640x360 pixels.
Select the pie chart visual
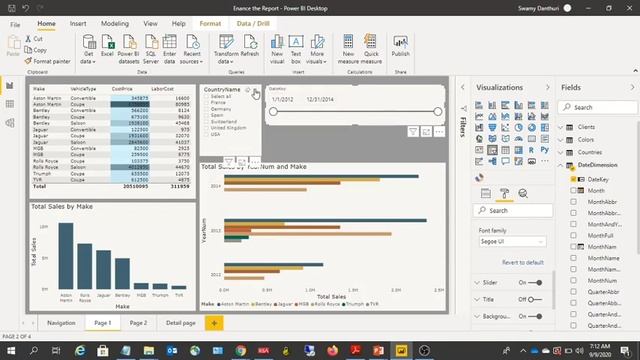point(518,128)
